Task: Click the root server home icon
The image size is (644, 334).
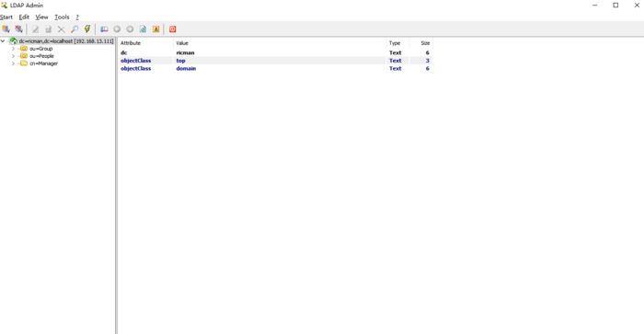Action: pos(13,41)
